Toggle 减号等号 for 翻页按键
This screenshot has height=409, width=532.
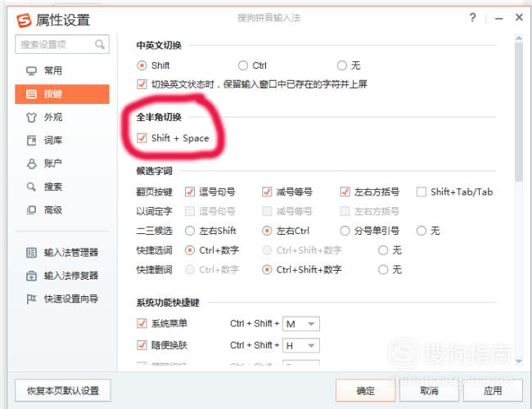pos(267,192)
